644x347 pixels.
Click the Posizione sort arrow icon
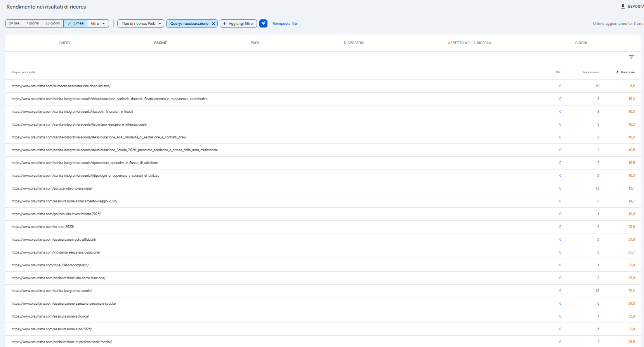click(x=618, y=73)
